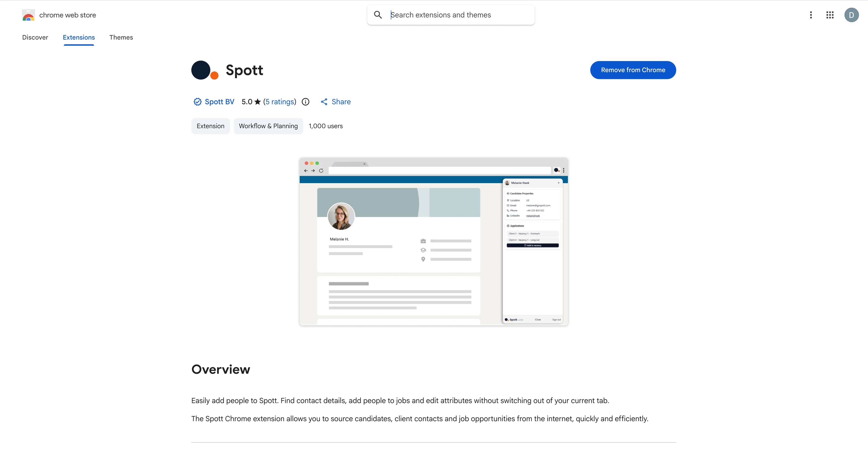This screenshot has height=449, width=868.
Task: Go to the Themes tab
Action: [x=121, y=37]
